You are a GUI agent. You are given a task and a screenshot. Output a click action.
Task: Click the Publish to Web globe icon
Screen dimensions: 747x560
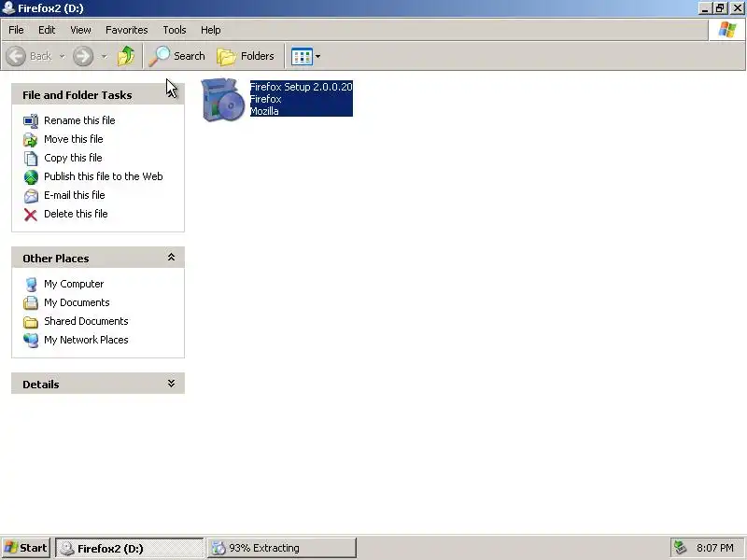point(31,177)
